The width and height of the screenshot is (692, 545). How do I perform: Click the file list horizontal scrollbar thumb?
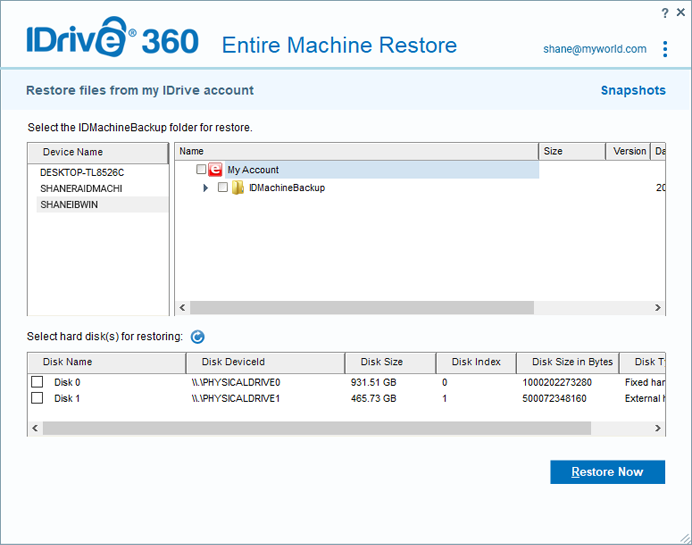362,308
